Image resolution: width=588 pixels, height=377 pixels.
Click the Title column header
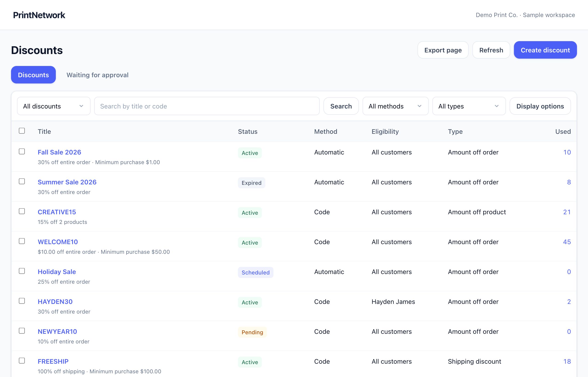coord(44,131)
